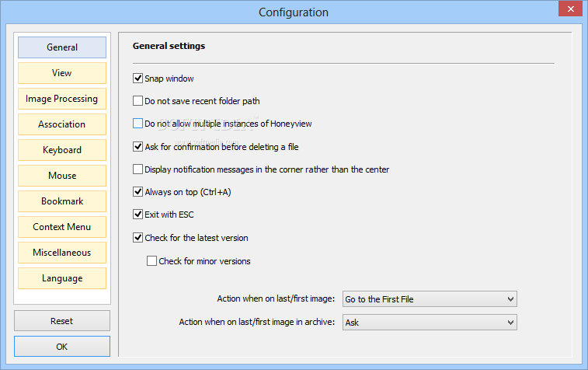Confirm settings with the OK button

click(x=62, y=347)
